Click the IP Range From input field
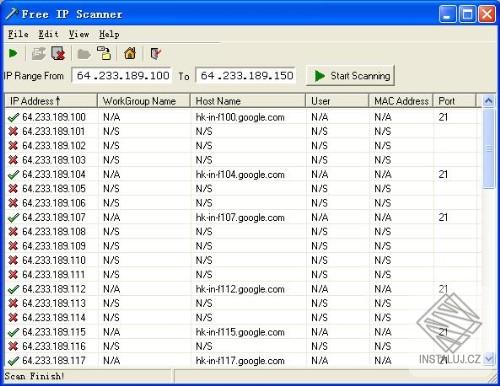The image size is (500, 386). (122, 76)
